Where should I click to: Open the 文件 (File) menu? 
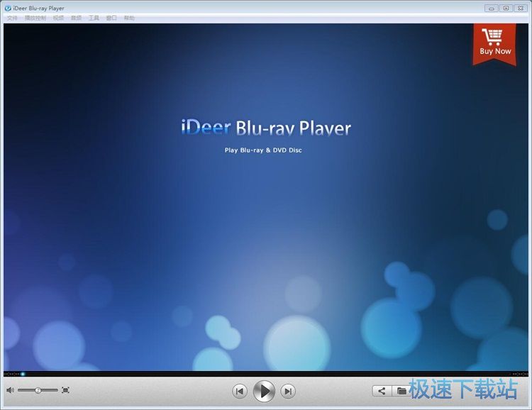(12, 18)
